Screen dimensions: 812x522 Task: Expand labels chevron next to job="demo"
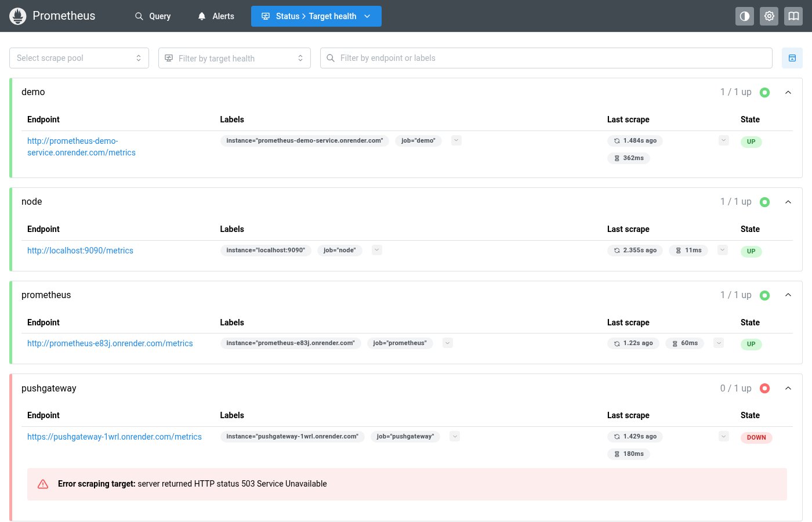pyautogui.click(x=456, y=140)
